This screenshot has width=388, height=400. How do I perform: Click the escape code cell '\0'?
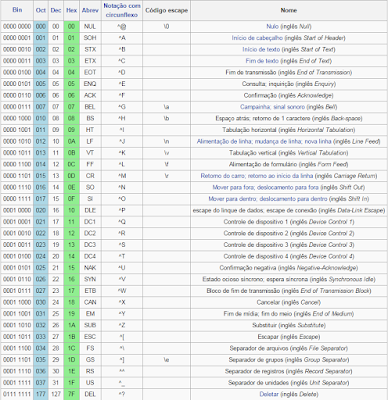tap(166, 26)
